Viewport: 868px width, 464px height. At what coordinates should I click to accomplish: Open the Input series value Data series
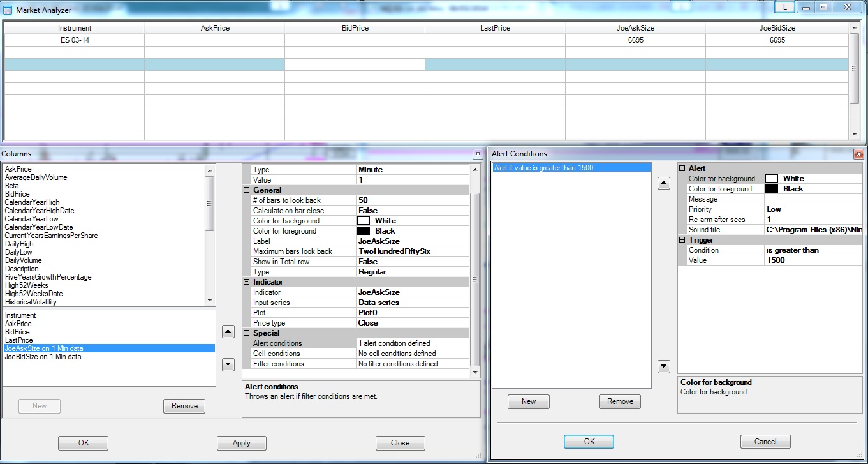point(413,303)
